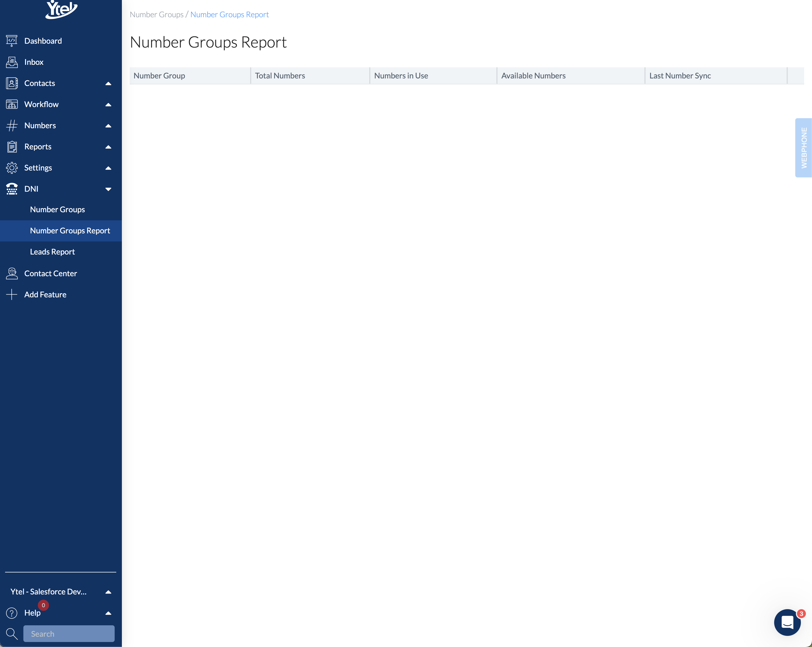Image resolution: width=812 pixels, height=647 pixels.
Task: Open the WEBPHONE side tab
Action: (803, 147)
